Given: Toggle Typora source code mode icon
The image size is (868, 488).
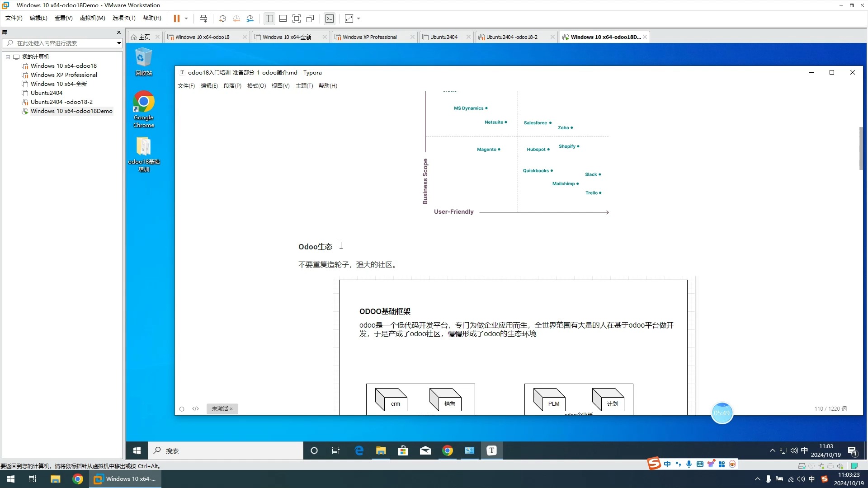Looking at the screenshot, I should [195, 409].
